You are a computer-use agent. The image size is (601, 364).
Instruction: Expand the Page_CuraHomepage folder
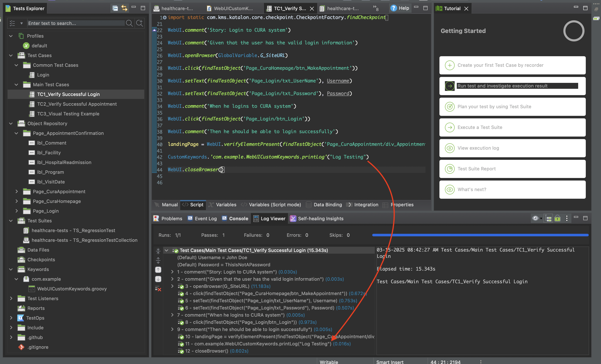(x=16, y=201)
